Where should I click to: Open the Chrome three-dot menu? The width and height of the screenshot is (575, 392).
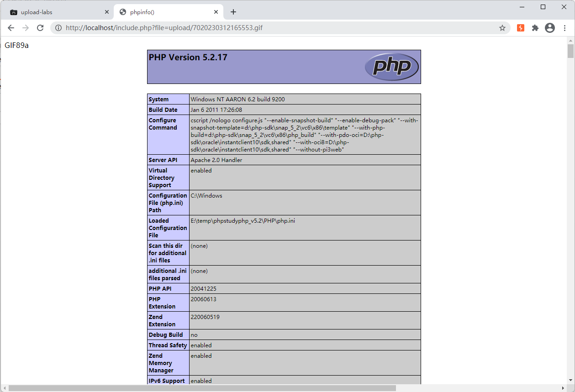tap(564, 28)
